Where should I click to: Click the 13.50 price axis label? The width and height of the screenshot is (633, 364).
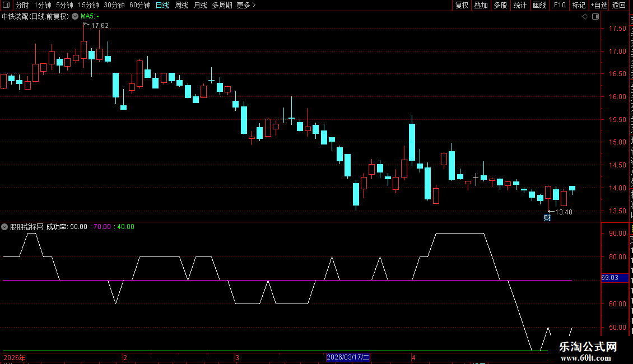[x=617, y=211]
